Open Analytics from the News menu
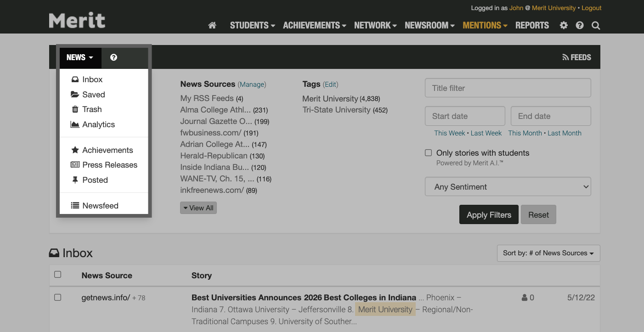Image resolution: width=644 pixels, height=332 pixels. click(98, 124)
